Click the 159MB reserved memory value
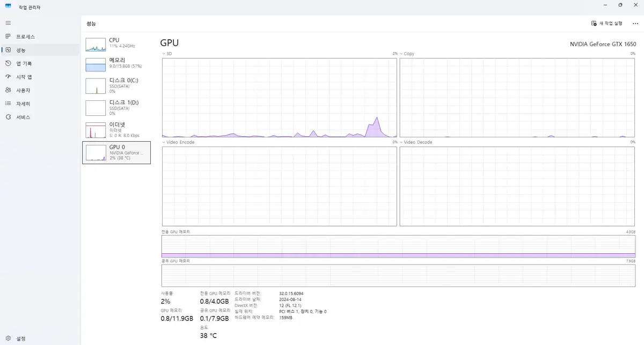Screen dimensions: 644x345 point(286,317)
